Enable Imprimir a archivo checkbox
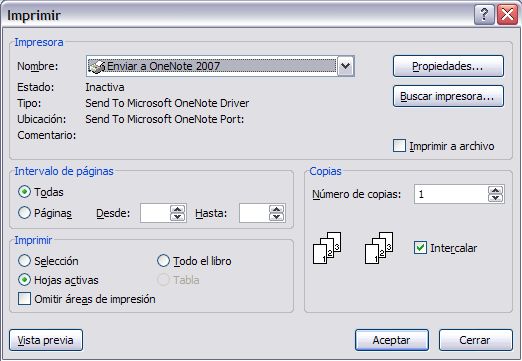This screenshot has height=361, width=522. point(399,146)
